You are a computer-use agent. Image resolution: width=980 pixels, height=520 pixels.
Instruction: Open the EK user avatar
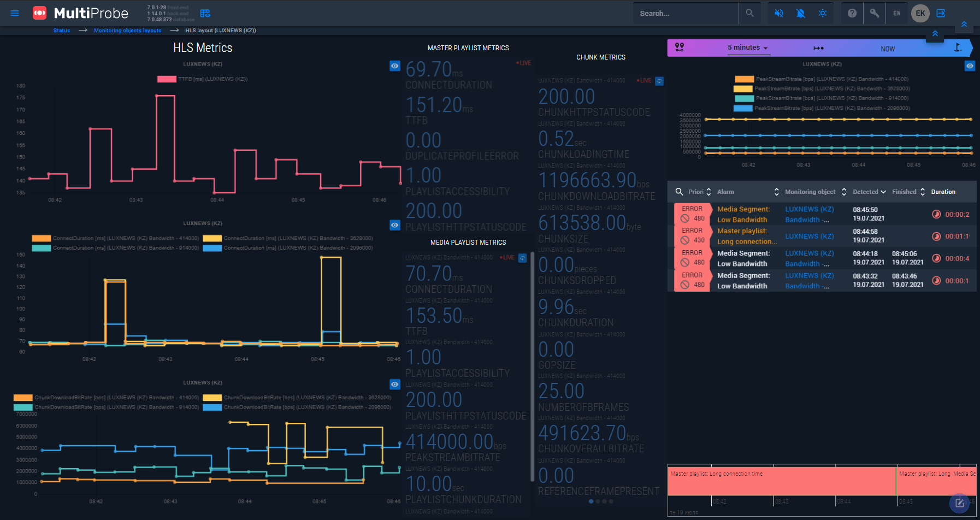tap(920, 13)
